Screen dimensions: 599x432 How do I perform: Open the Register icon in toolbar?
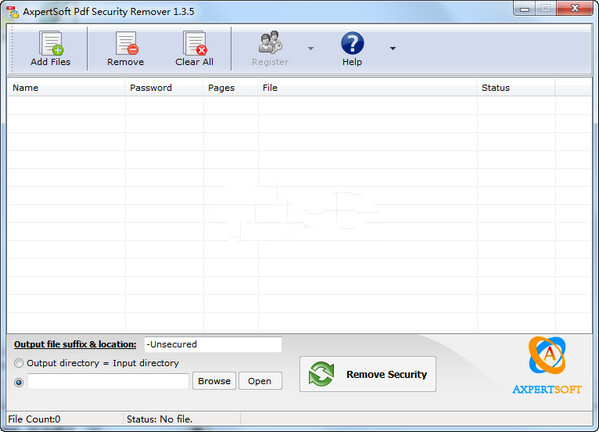[270, 42]
